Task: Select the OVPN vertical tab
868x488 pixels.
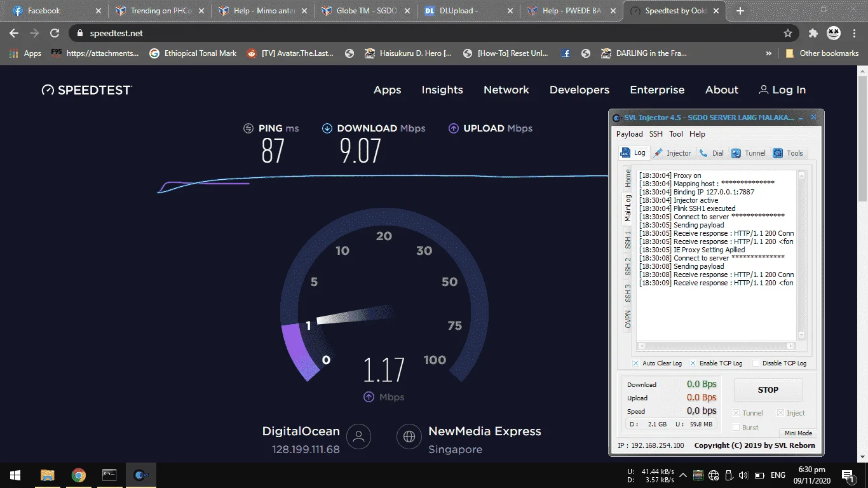Action: 628,320
